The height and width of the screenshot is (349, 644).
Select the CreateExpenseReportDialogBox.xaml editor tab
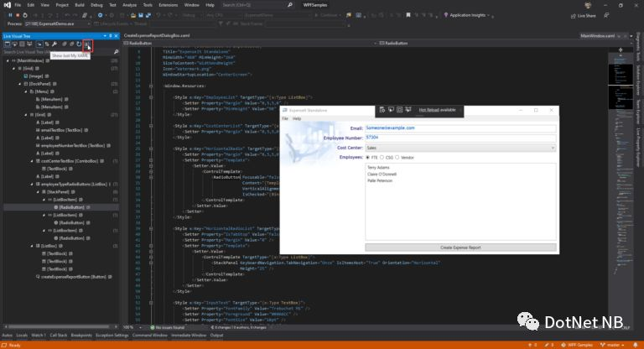157,35
